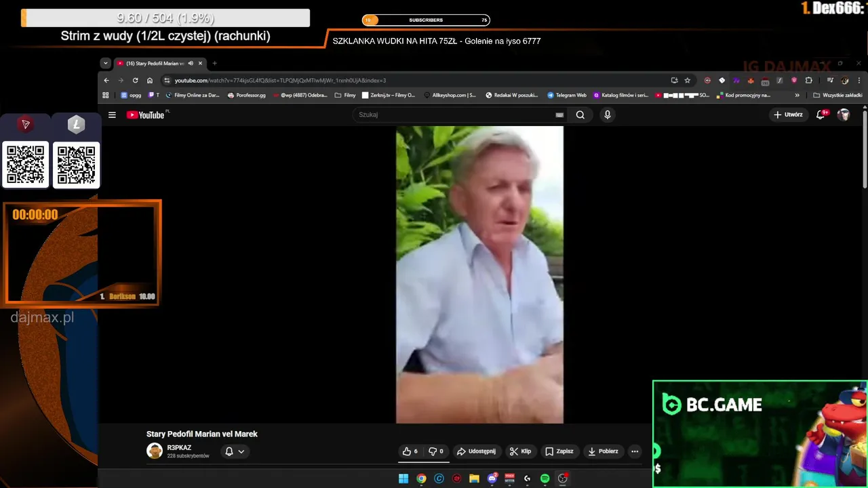Open OBS Studio from the taskbar

point(562,479)
